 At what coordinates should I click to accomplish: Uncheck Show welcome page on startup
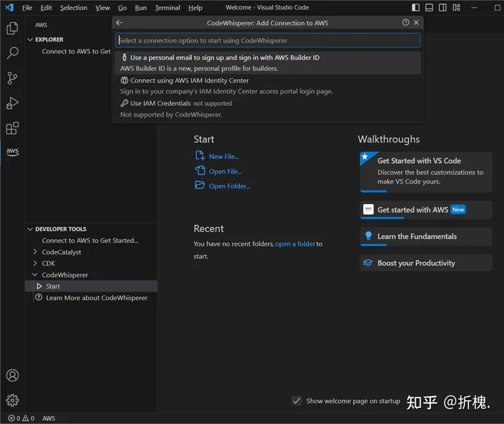(x=297, y=401)
